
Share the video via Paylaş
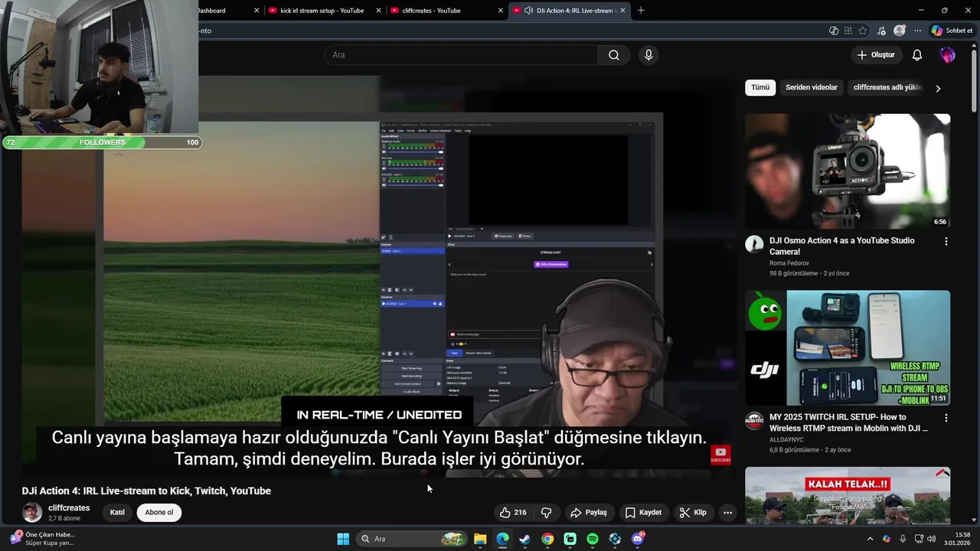(589, 513)
